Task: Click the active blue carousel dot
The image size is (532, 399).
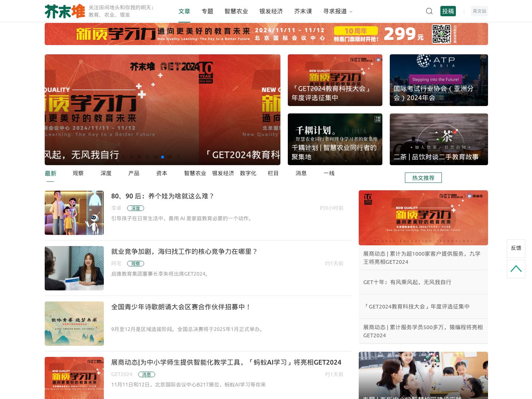Action: (163, 157)
